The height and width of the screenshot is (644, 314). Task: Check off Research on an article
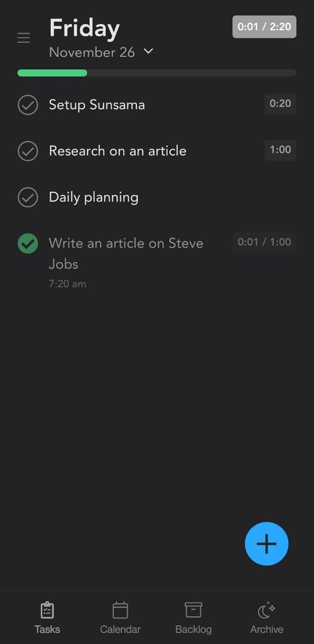[28, 151]
